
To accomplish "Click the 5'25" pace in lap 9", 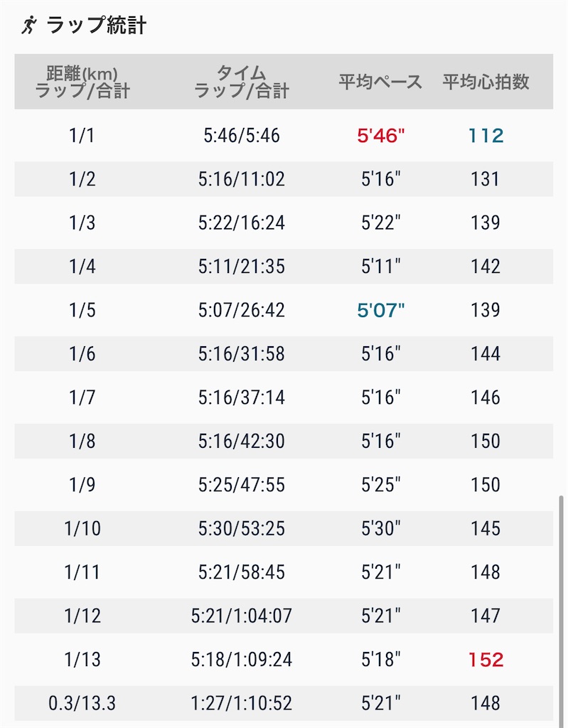I will pyautogui.click(x=380, y=485).
